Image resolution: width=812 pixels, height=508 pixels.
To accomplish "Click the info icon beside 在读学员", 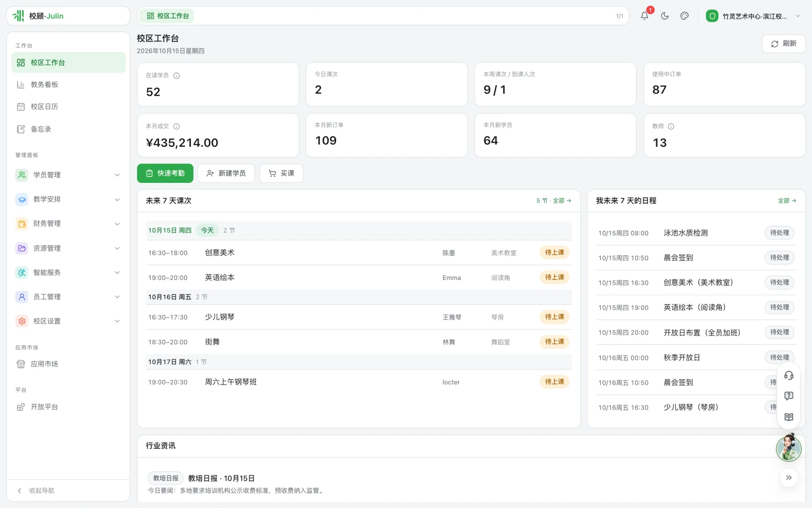I will coord(176,75).
